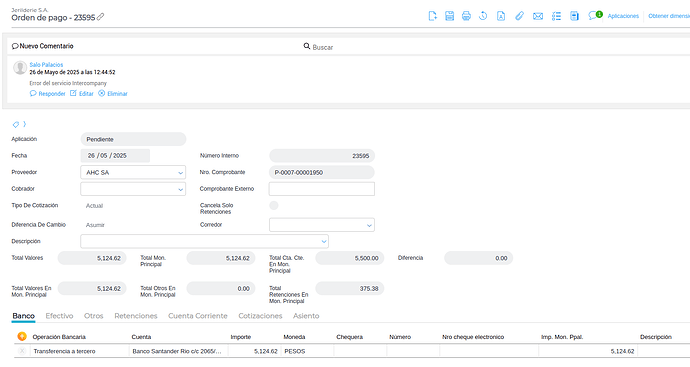Expand the chevron next to tag icon
This screenshot has width=690, height=367.
(x=25, y=124)
